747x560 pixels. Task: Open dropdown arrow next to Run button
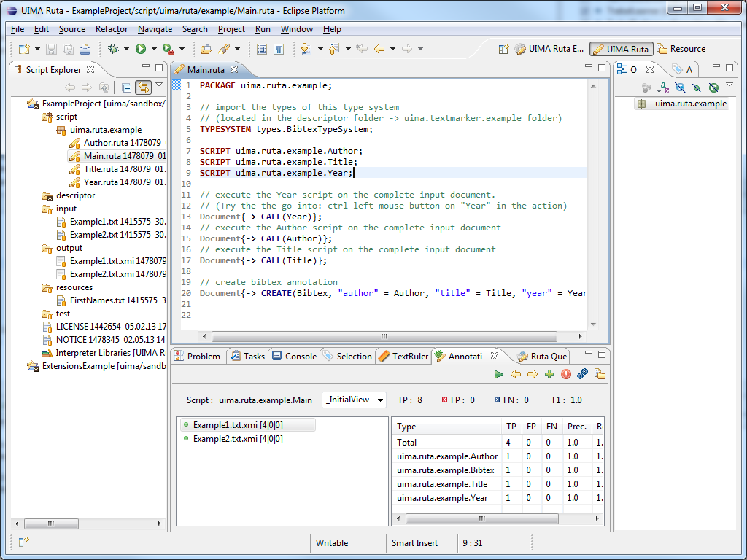153,49
